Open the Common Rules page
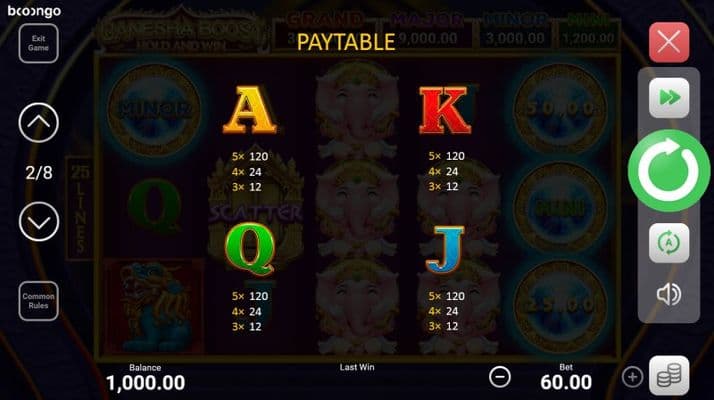Image resolution: width=714 pixels, height=400 pixels. (x=38, y=301)
